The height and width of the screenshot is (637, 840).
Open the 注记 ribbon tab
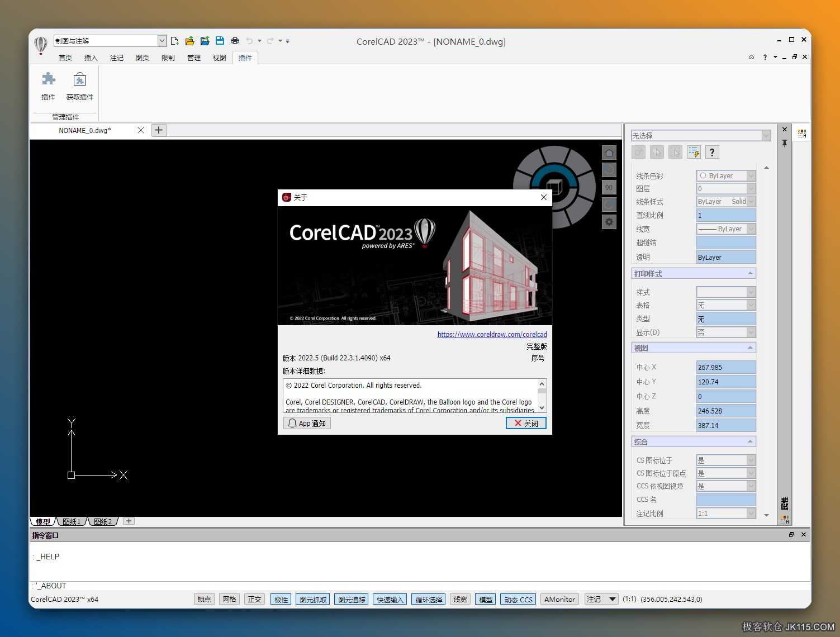(117, 58)
